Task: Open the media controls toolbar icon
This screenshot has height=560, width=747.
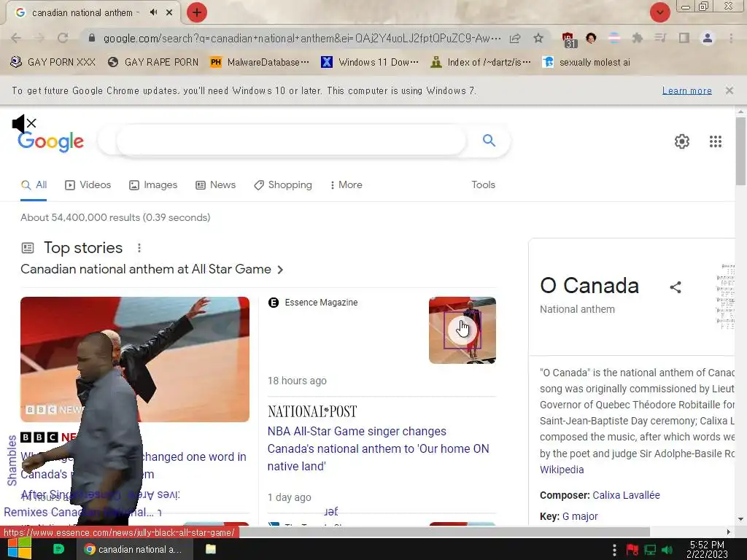Action: point(660,38)
